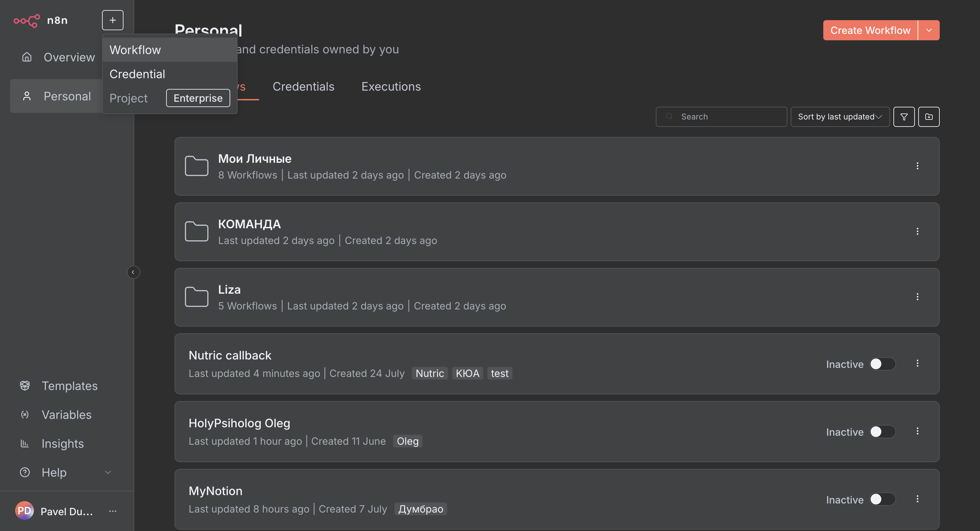Open the filter icon next to sort
980x531 pixels.
pyautogui.click(x=904, y=117)
